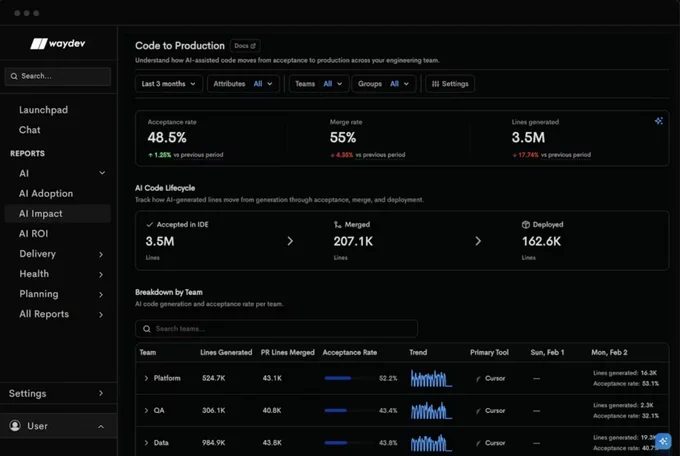Sort by Acceptance Rate column header

350,352
